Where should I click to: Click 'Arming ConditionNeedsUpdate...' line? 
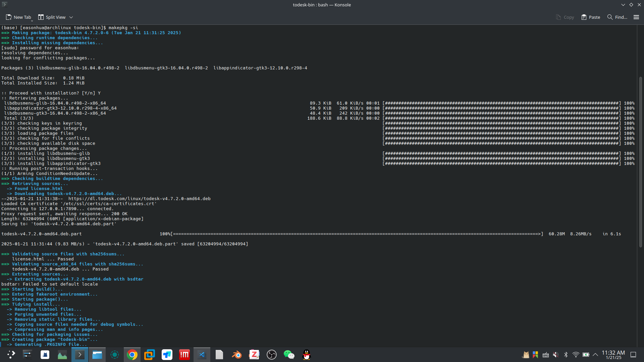tap(50, 174)
